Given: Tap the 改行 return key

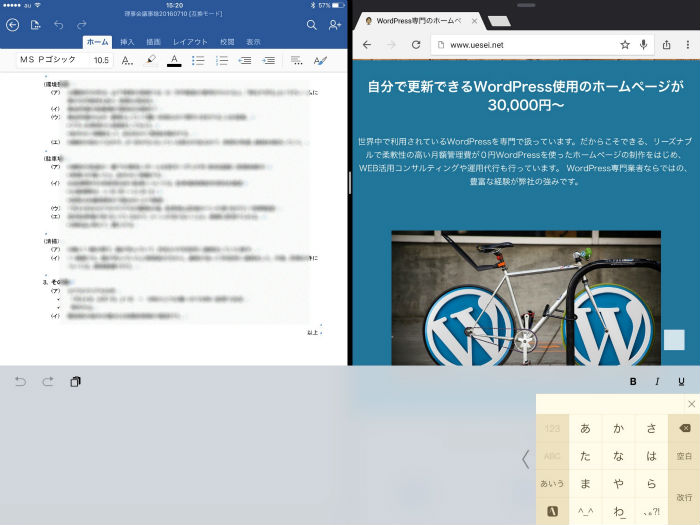Looking at the screenshot, I should [684, 497].
